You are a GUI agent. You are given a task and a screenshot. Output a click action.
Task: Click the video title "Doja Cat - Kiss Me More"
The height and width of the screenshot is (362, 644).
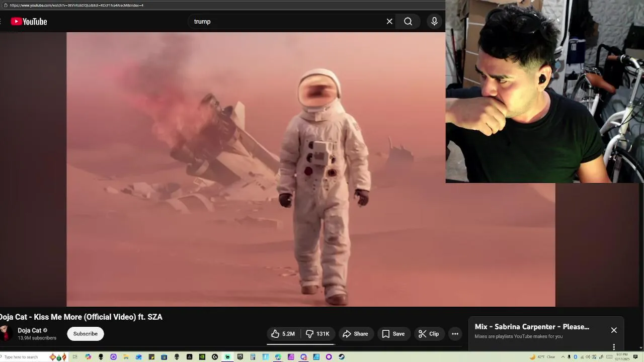coord(81,317)
